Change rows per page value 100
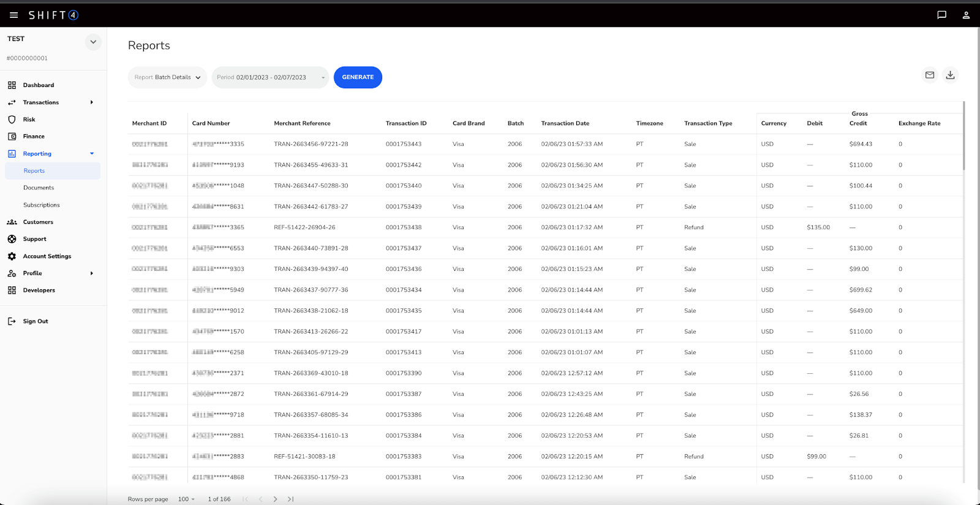The height and width of the screenshot is (505, 980). tap(186, 499)
